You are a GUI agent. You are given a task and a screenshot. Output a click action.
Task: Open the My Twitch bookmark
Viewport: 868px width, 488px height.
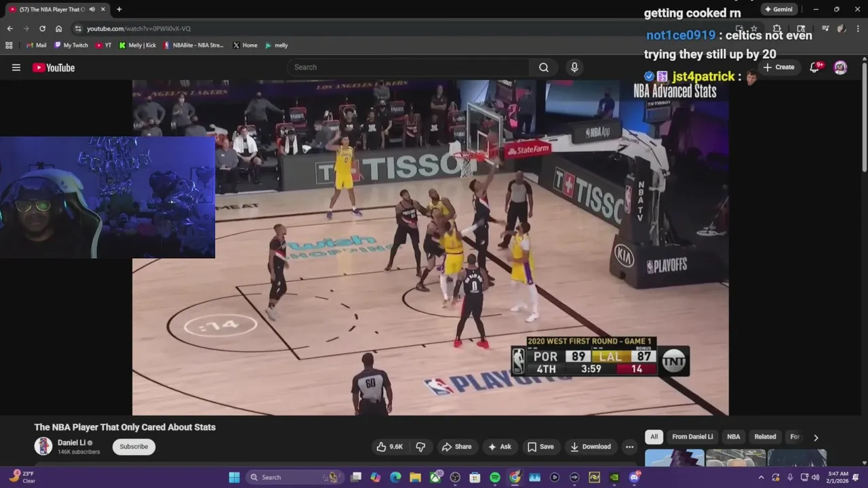pos(71,45)
